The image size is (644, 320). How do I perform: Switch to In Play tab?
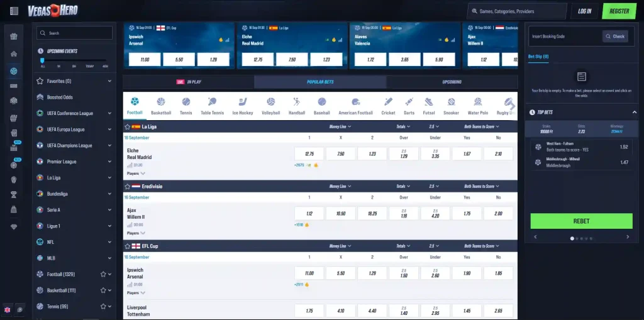click(x=189, y=82)
